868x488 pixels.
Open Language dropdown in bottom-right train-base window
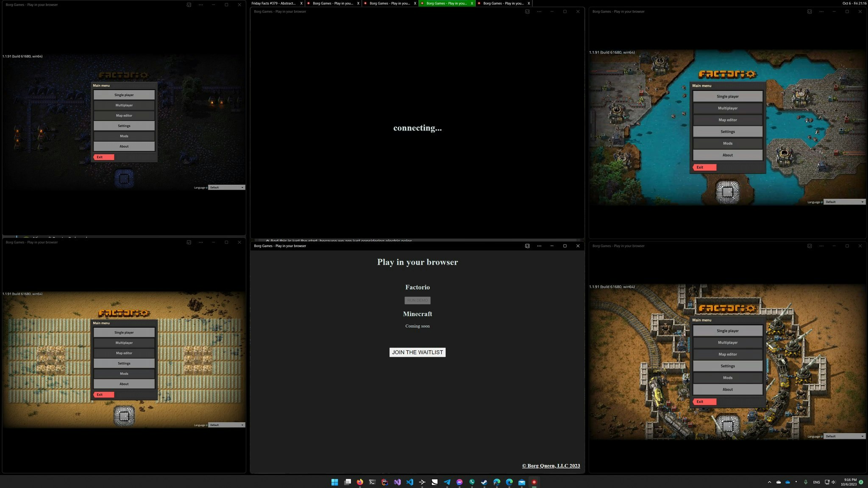tap(844, 436)
